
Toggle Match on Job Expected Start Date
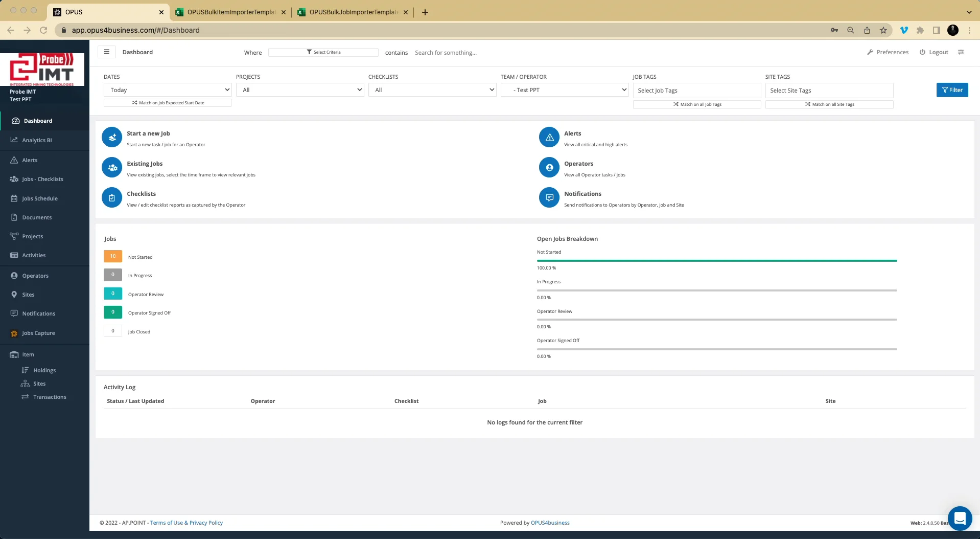click(x=168, y=103)
